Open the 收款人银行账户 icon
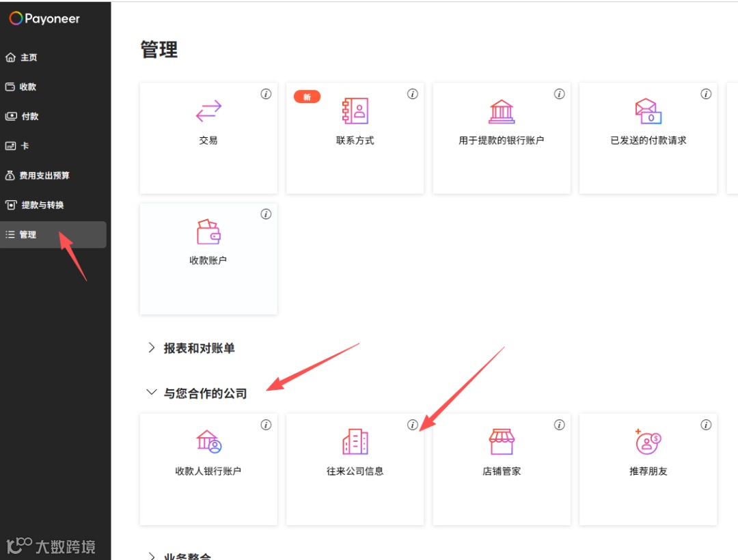 coord(208,441)
